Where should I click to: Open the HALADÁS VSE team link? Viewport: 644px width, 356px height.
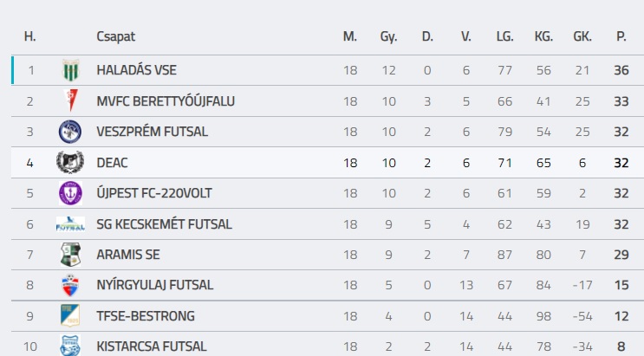(x=137, y=70)
